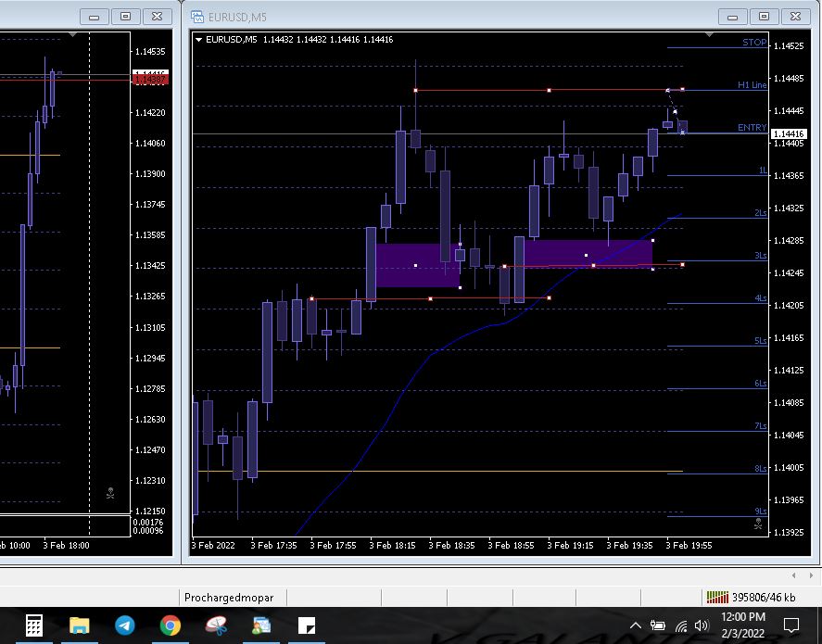Select the 5Ls level label
The width and height of the screenshot is (822, 644).
coord(760,341)
